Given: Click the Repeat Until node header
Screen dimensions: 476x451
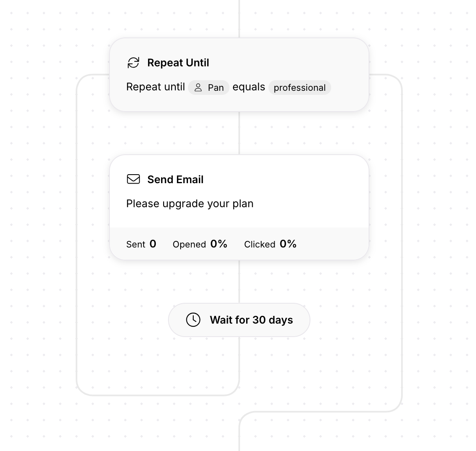Looking at the screenshot, I should pos(178,63).
